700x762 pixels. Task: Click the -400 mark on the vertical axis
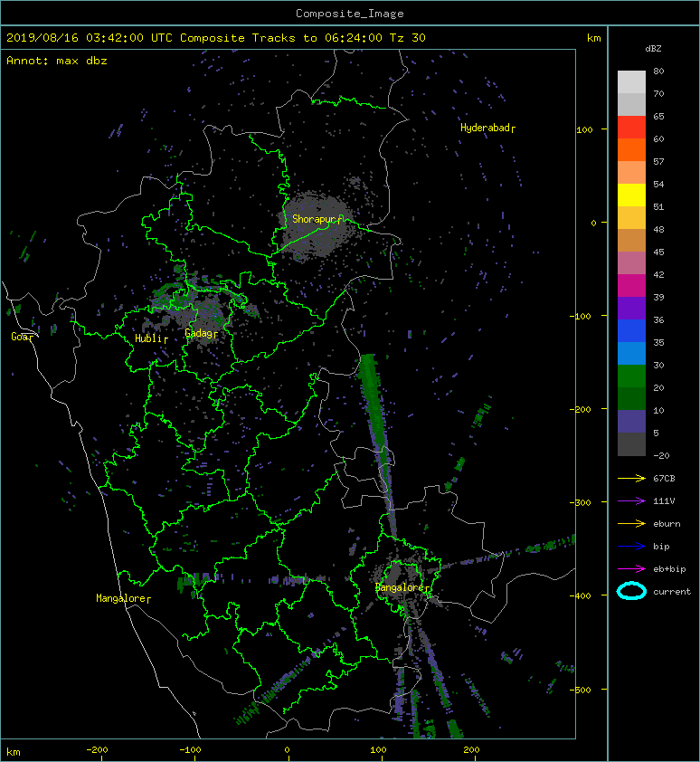pyautogui.click(x=582, y=595)
